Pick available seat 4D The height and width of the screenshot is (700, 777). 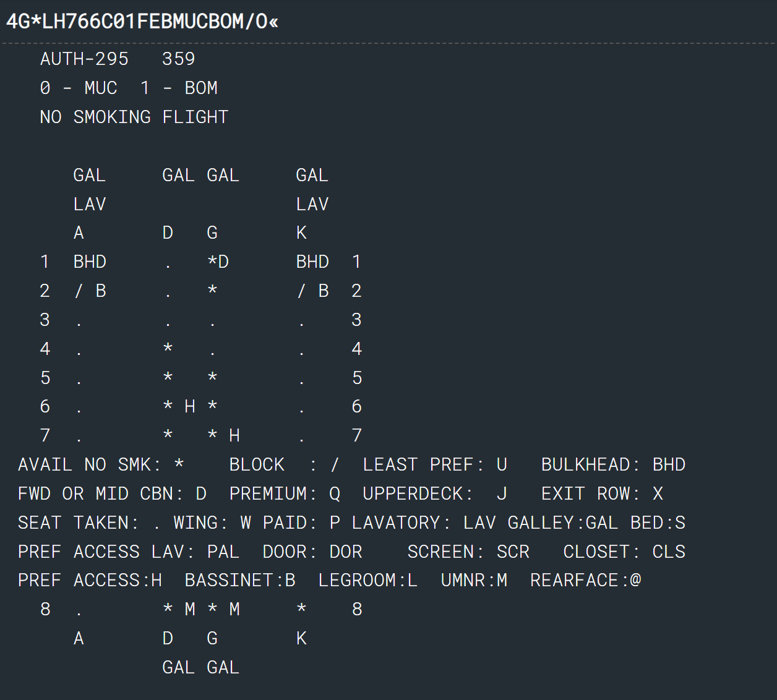click(168, 349)
